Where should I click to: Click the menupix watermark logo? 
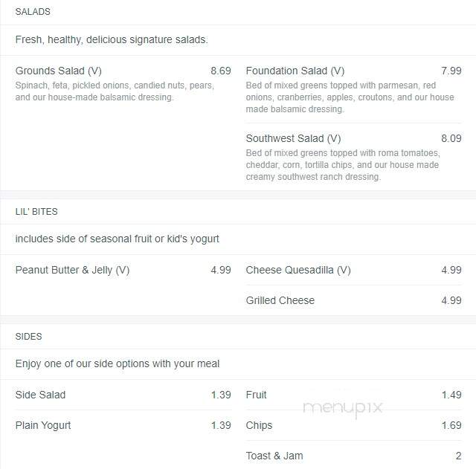343,408
